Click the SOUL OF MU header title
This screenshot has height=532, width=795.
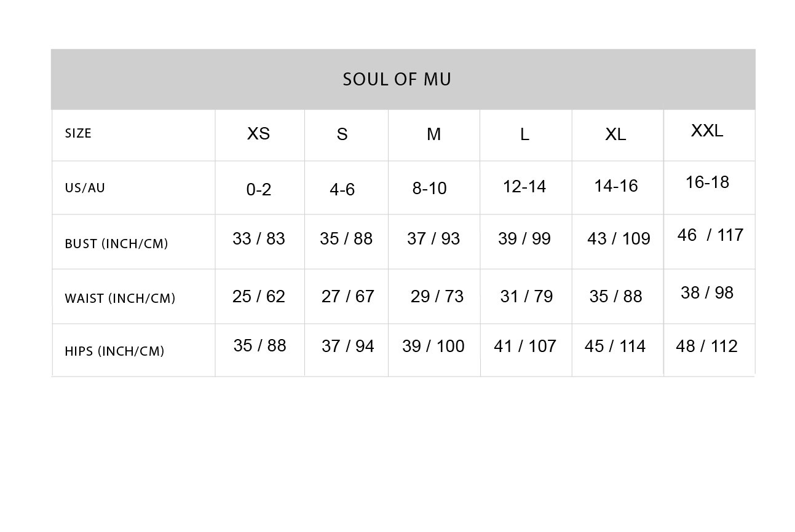(x=397, y=79)
